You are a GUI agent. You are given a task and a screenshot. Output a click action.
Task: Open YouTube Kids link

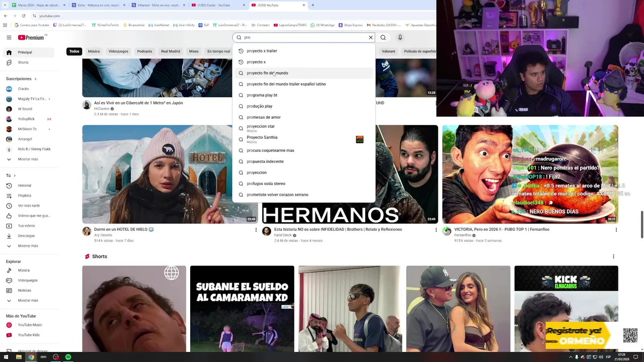[28, 335]
